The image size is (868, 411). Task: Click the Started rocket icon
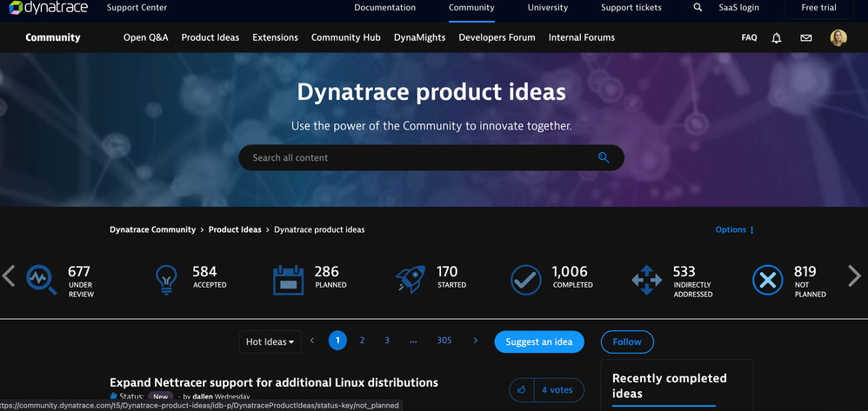411,279
